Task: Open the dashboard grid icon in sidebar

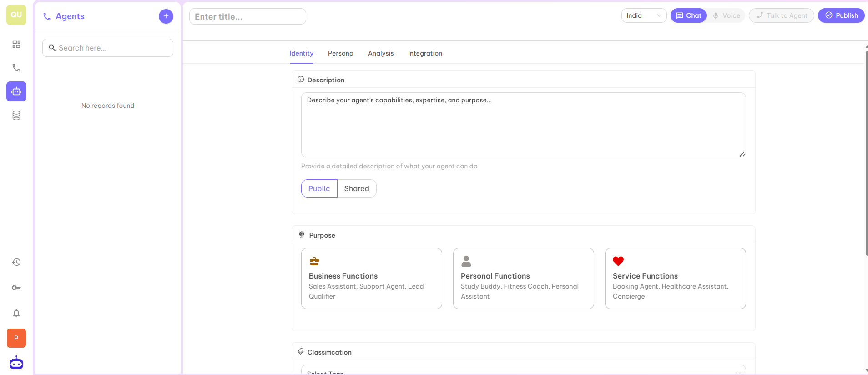Action: click(16, 44)
